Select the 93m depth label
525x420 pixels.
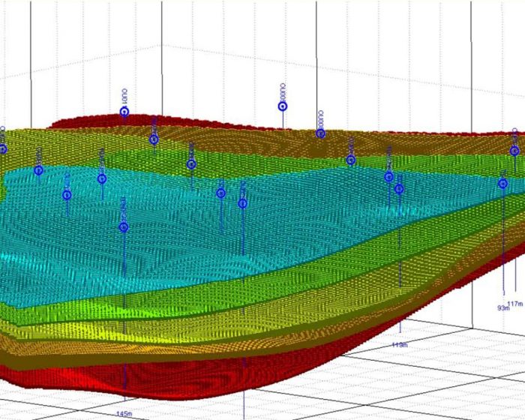coord(503,307)
